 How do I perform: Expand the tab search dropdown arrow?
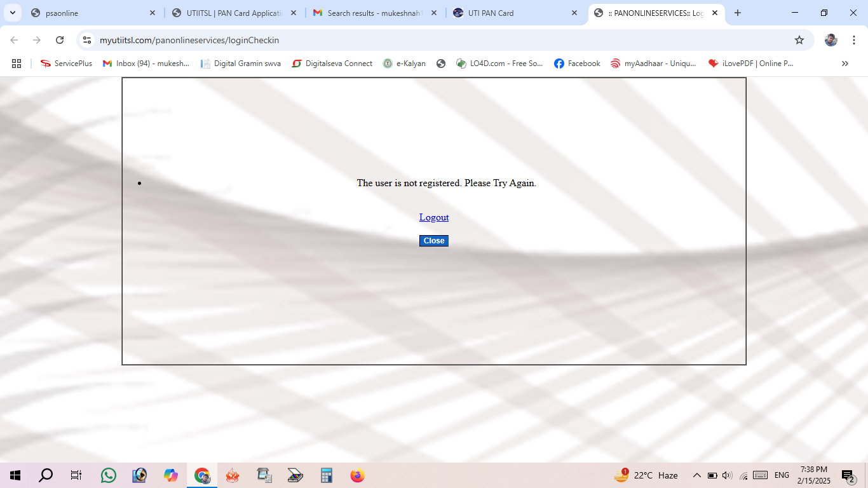pos(12,13)
